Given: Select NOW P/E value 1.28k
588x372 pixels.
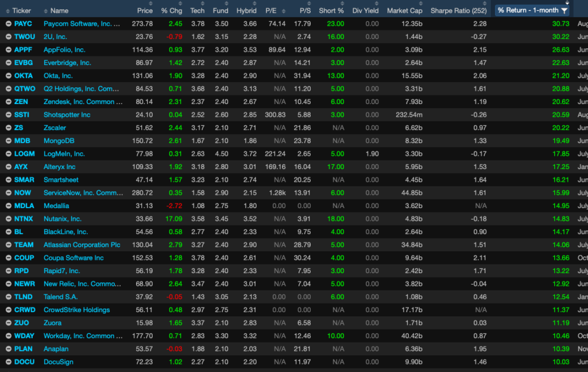Looking at the screenshot, I should (277, 193).
